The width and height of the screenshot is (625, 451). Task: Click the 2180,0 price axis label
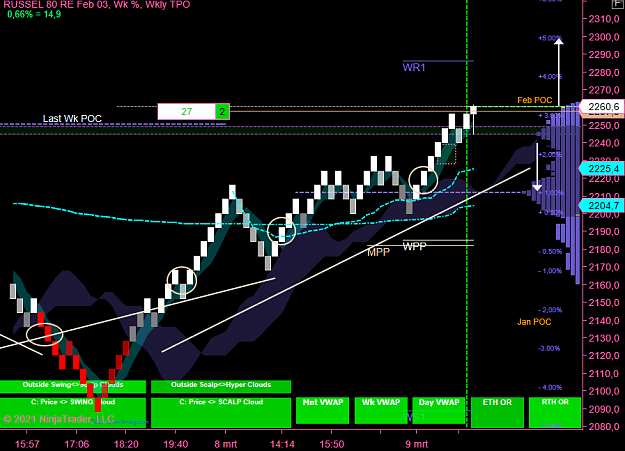point(603,250)
